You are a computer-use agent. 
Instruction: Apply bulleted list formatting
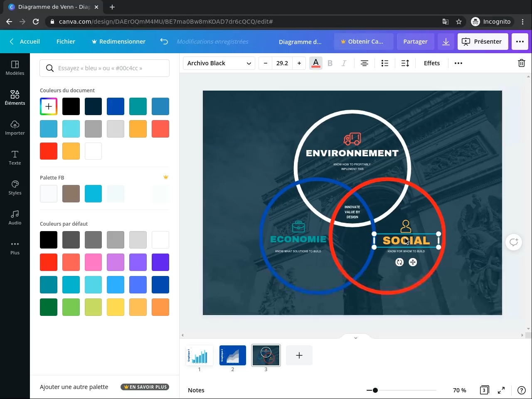385,63
